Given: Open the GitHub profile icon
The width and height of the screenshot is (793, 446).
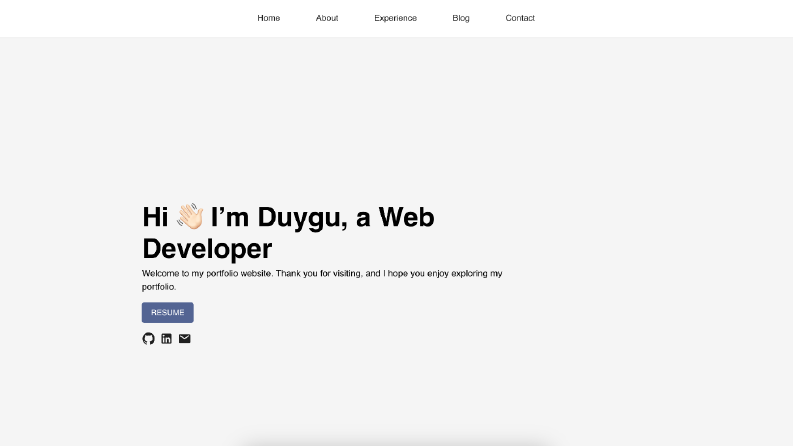Looking at the screenshot, I should tap(148, 339).
